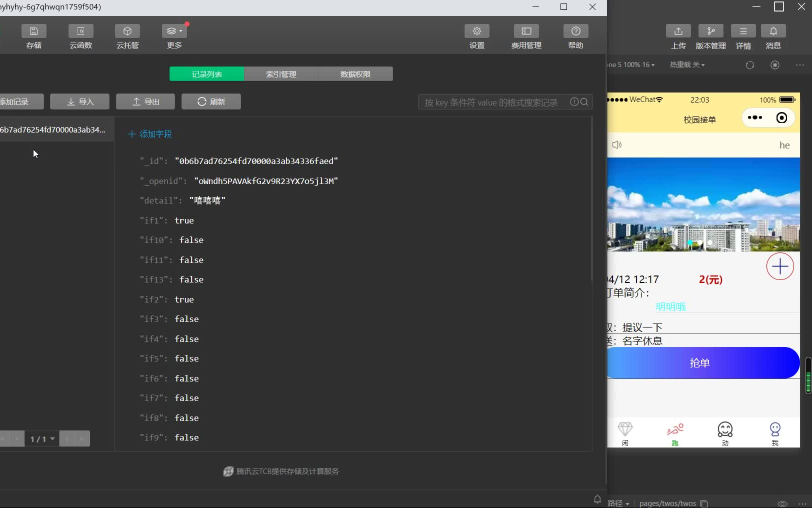Image resolution: width=812 pixels, height=508 pixels.
Task: Open the 云函数 cloud functions panel
Action: [80, 36]
